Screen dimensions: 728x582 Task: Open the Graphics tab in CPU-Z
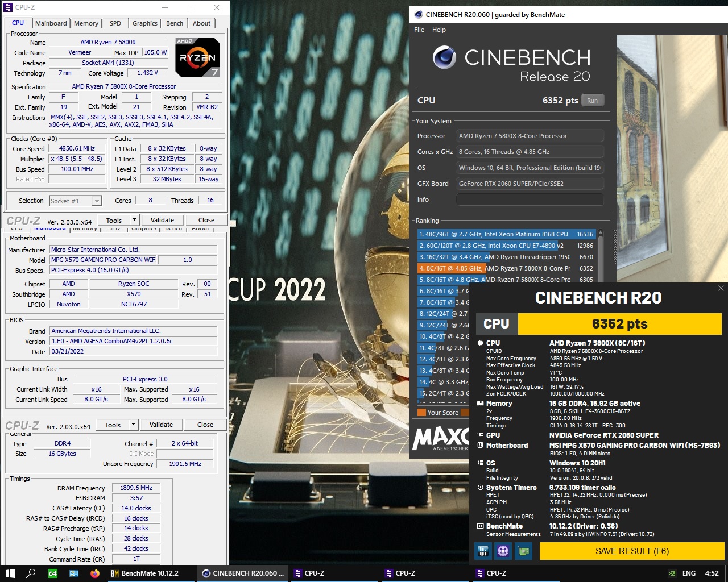click(x=144, y=23)
